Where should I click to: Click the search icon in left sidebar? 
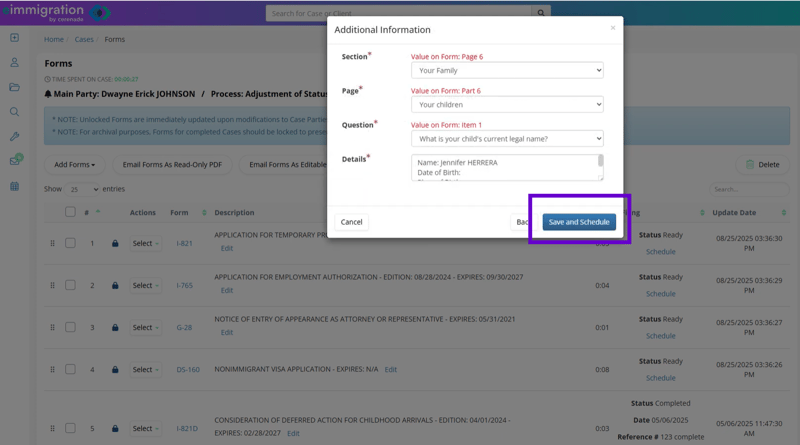click(x=14, y=112)
